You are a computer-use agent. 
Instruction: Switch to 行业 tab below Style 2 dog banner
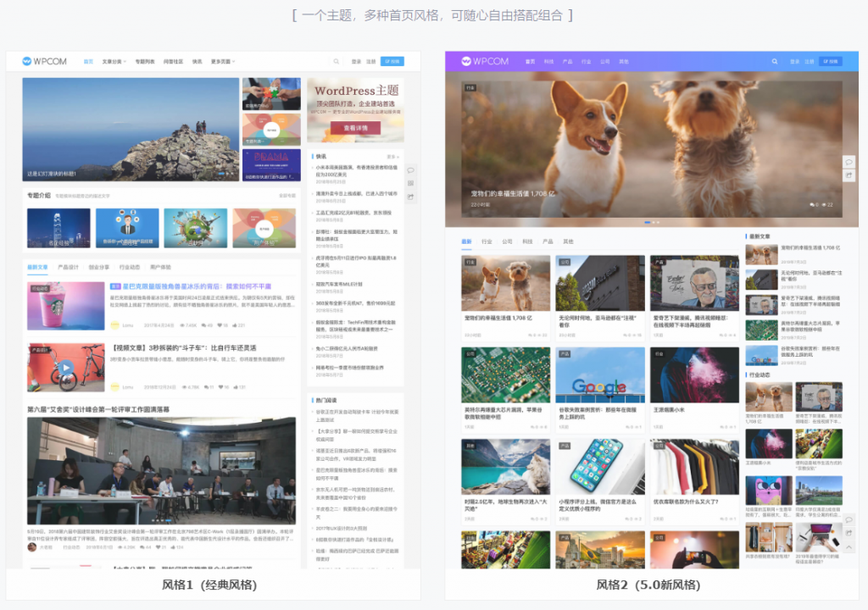(487, 242)
